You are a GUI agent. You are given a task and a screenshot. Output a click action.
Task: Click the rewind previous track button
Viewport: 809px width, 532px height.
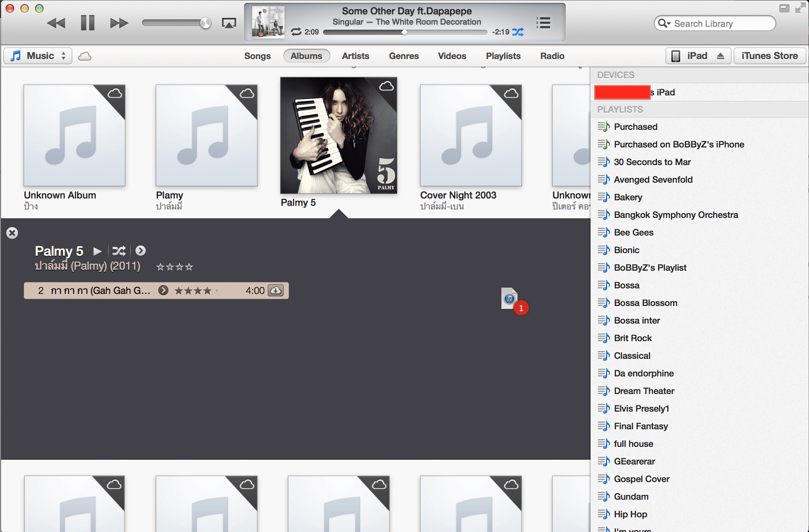coord(56,23)
